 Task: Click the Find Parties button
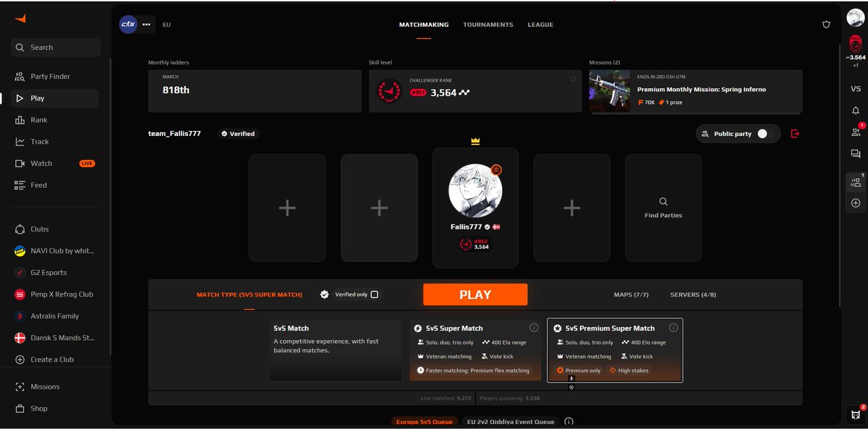click(663, 208)
